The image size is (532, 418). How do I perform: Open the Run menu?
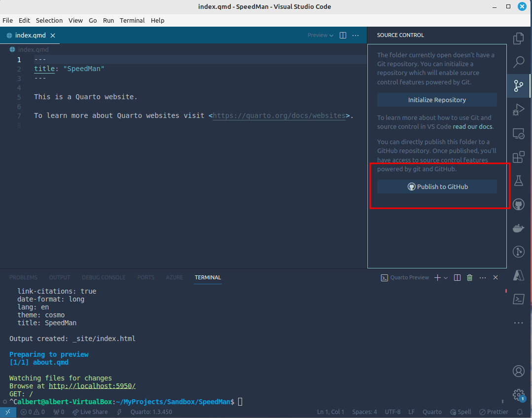(108, 20)
